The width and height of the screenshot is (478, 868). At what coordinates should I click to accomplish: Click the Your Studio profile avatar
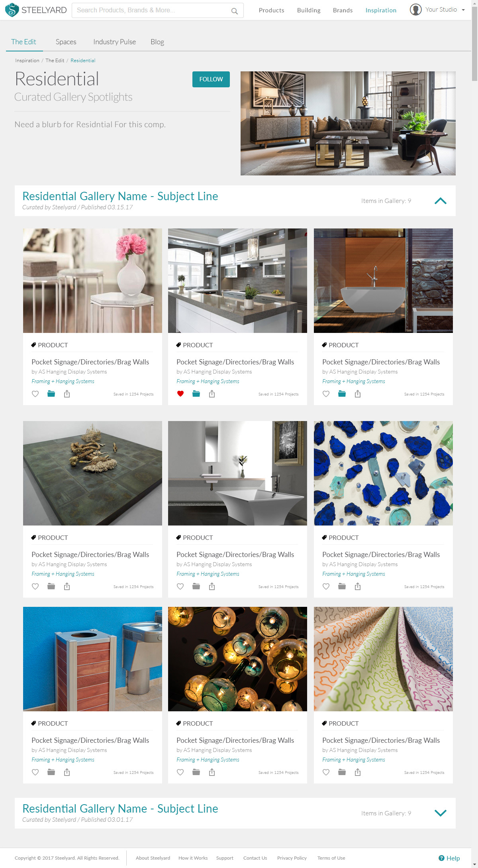(415, 10)
